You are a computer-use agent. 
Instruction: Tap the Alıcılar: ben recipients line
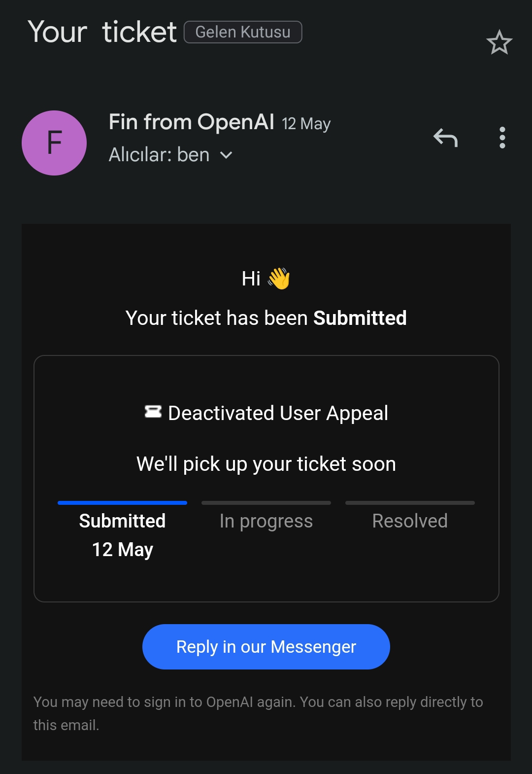[x=159, y=155]
